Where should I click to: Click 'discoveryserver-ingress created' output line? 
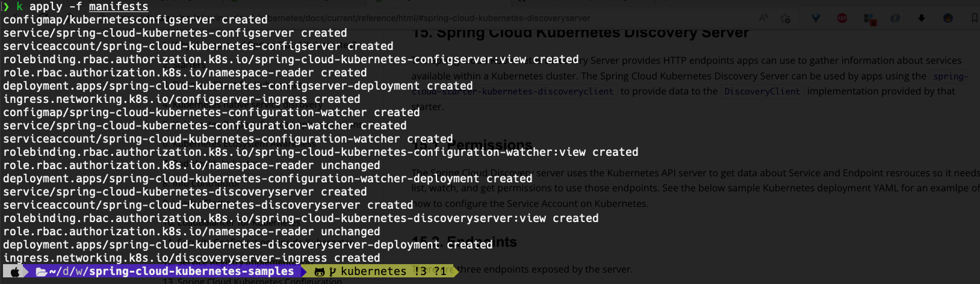pyautogui.click(x=191, y=258)
